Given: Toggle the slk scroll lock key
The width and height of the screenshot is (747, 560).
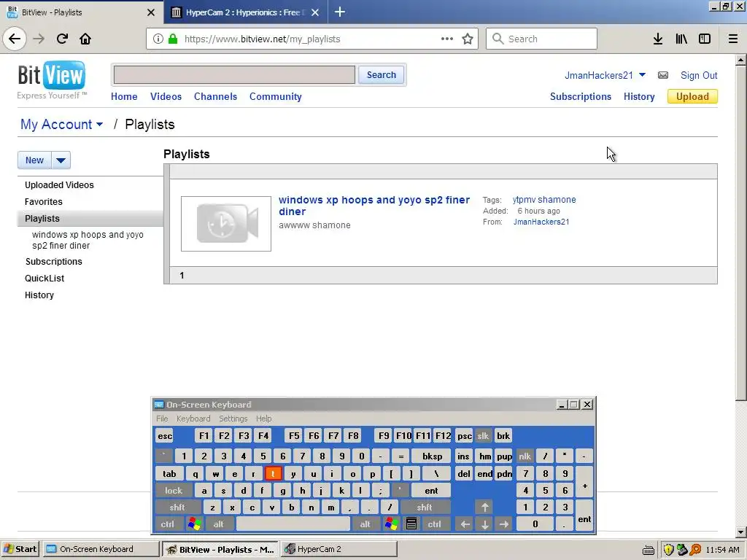Looking at the screenshot, I should coord(483,436).
